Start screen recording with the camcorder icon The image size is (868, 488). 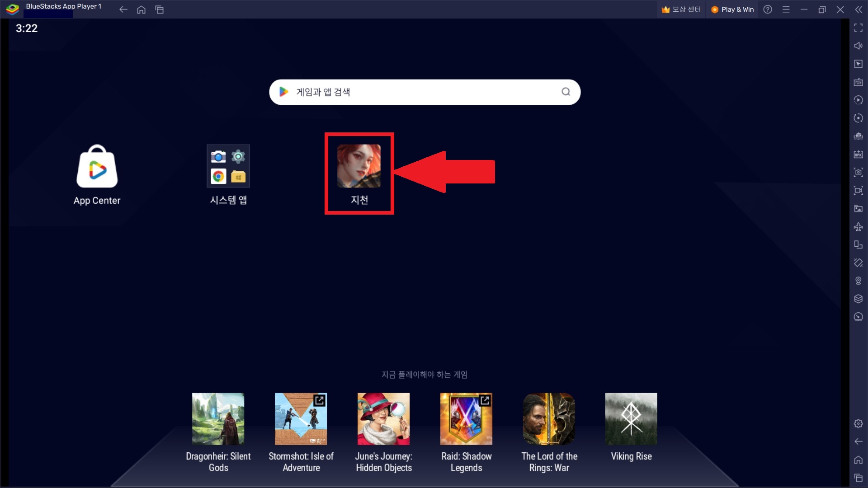point(858,191)
